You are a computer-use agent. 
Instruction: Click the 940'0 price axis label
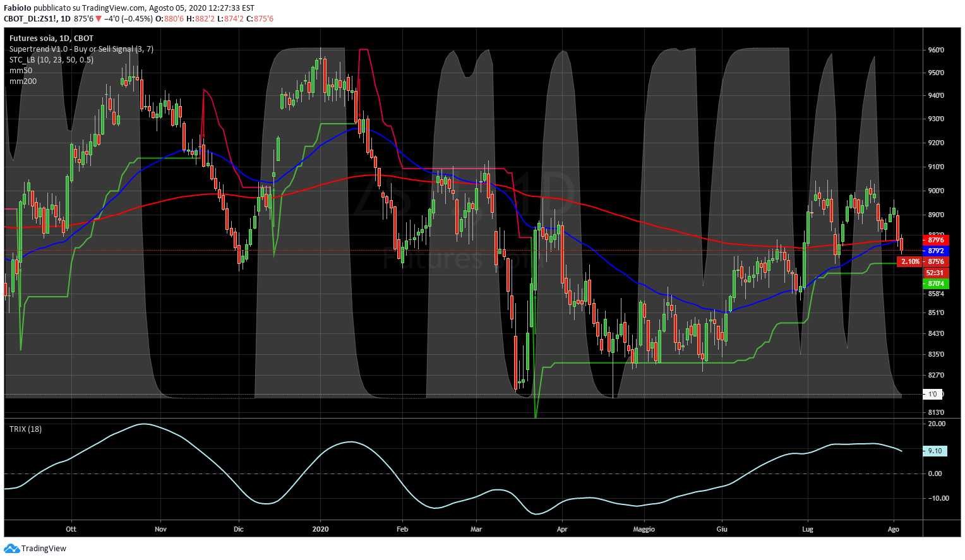[x=936, y=96]
